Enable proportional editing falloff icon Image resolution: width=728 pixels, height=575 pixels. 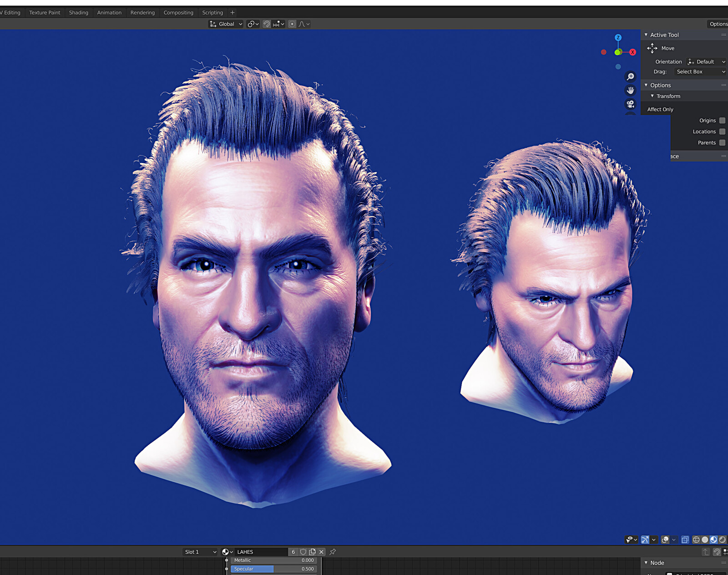pyautogui.click(x=303, y=24)
